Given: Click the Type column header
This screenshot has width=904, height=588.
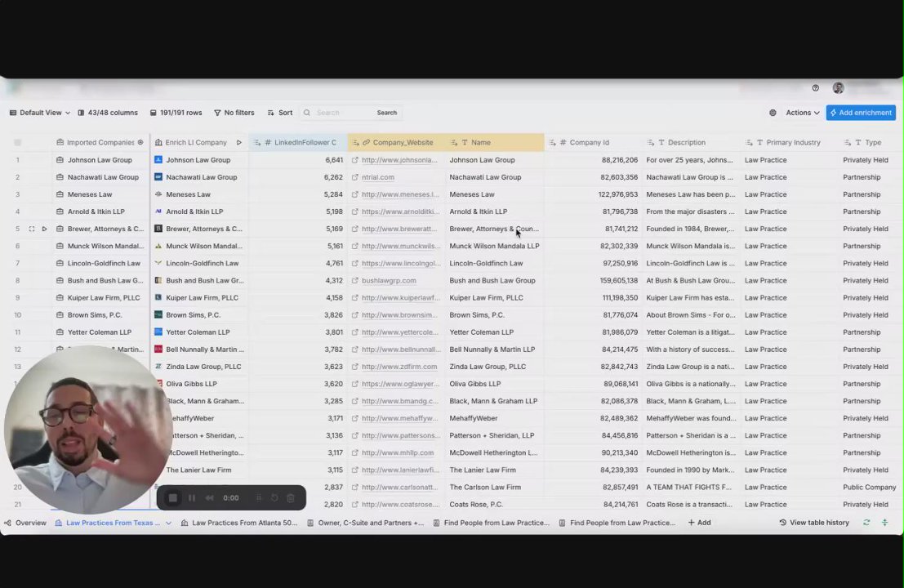Looking at the screenshot, I should point(871,142).
